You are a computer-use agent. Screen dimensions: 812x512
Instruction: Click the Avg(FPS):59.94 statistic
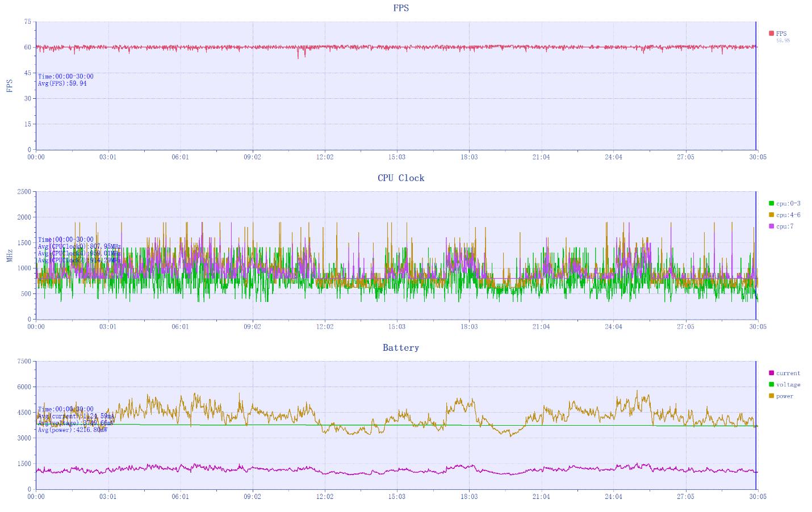62,83
